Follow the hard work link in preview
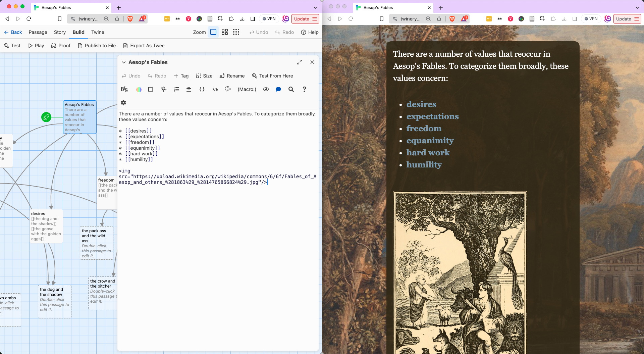The height and width of the screenshot is (354, 644). point(428,152)
